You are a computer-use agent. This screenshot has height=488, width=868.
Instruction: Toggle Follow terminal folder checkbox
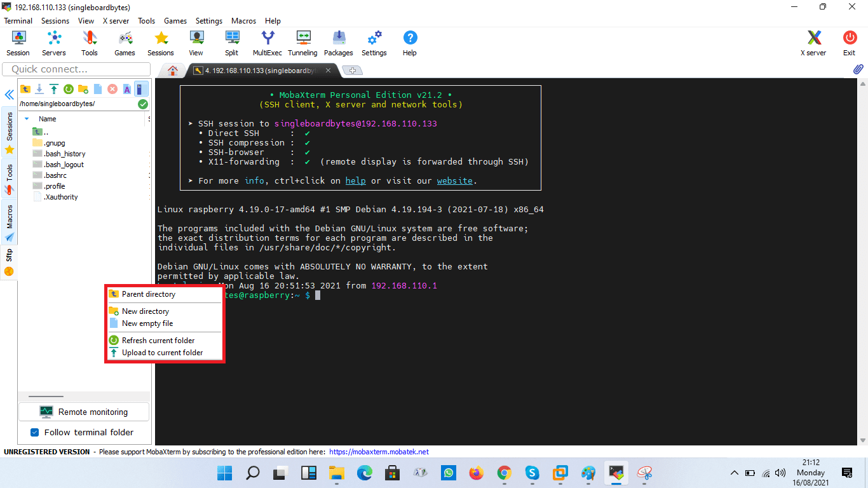pos(35,433)
